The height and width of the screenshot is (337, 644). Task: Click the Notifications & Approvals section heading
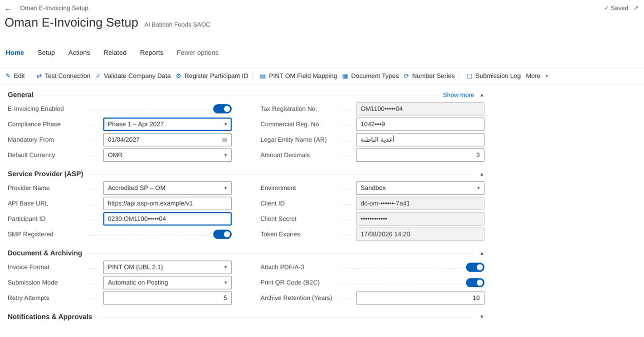[x=50, y=317]
